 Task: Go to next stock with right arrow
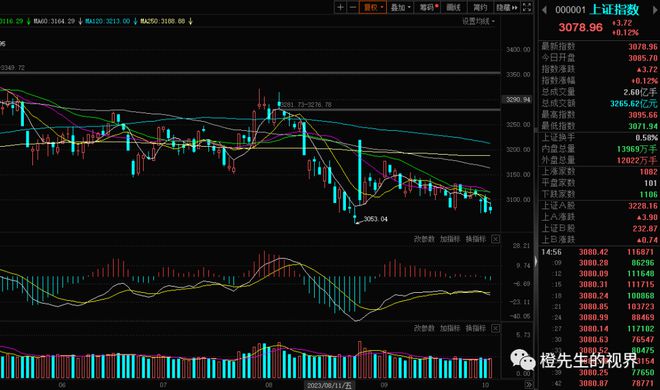[x=655, y=9]
